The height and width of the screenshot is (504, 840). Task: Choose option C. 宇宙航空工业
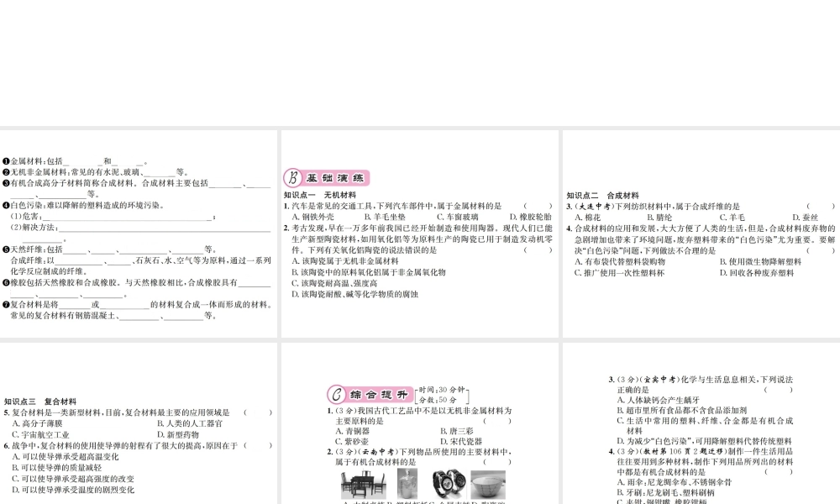(x=40, y=434)
